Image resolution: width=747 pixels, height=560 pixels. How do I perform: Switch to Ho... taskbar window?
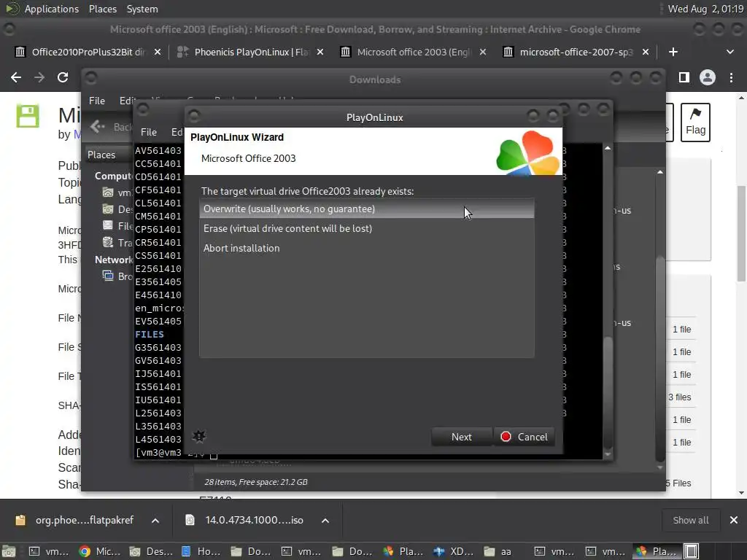pyautogui.click(x=202, y=551)
